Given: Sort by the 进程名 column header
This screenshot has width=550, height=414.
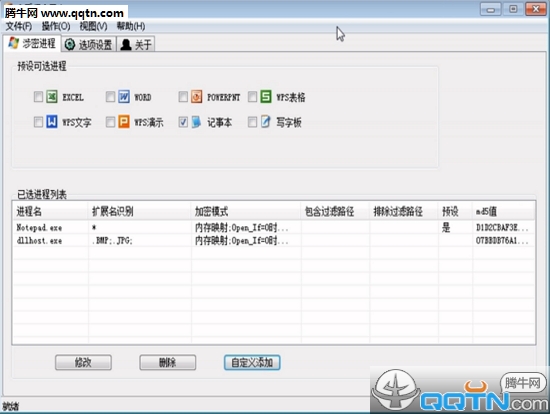Looking at the screenshot, I should pyautogui.click(x=50, y=211).
